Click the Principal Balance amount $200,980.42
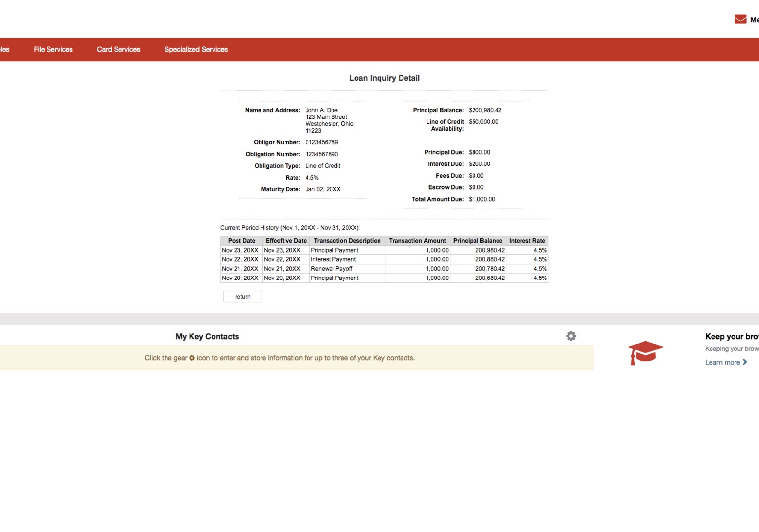 (485, 110)
